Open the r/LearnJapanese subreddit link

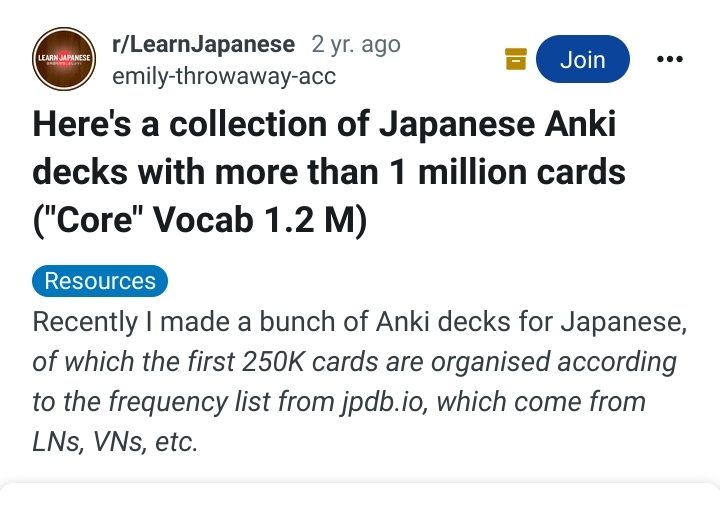click(x=203, y=44)
